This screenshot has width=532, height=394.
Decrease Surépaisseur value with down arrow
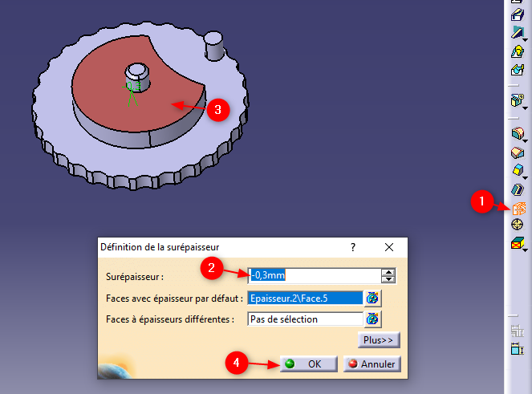point(388,279)
